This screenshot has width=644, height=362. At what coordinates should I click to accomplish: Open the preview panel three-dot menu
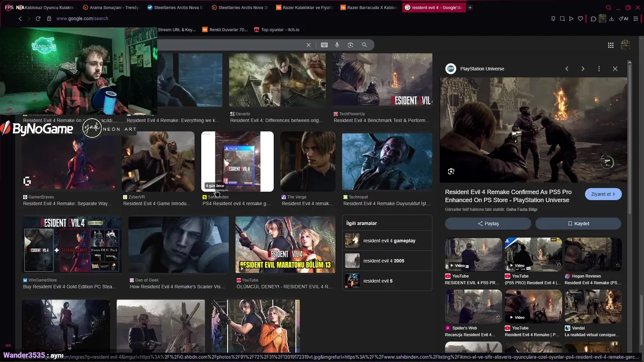point(599,69)
